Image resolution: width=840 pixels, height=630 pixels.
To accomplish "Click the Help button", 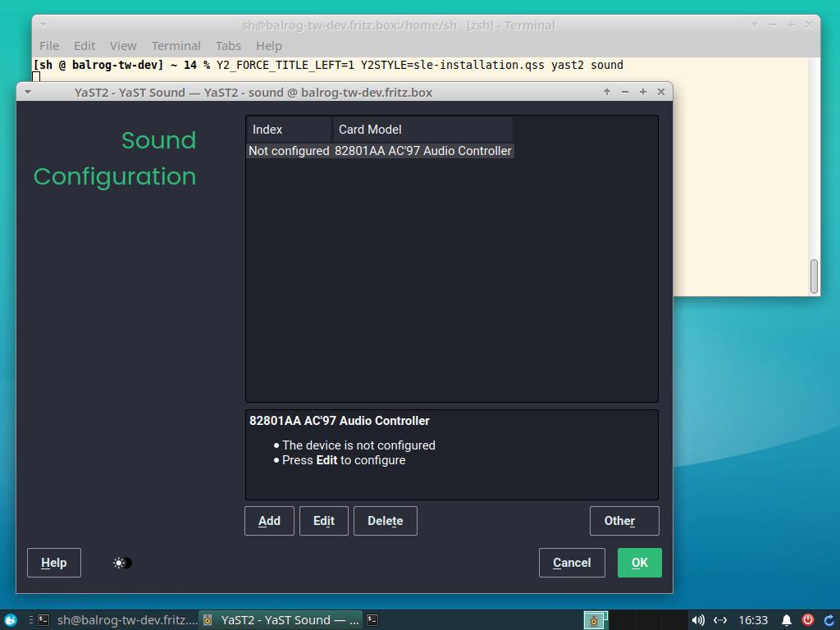I will (x=54, y=563).
